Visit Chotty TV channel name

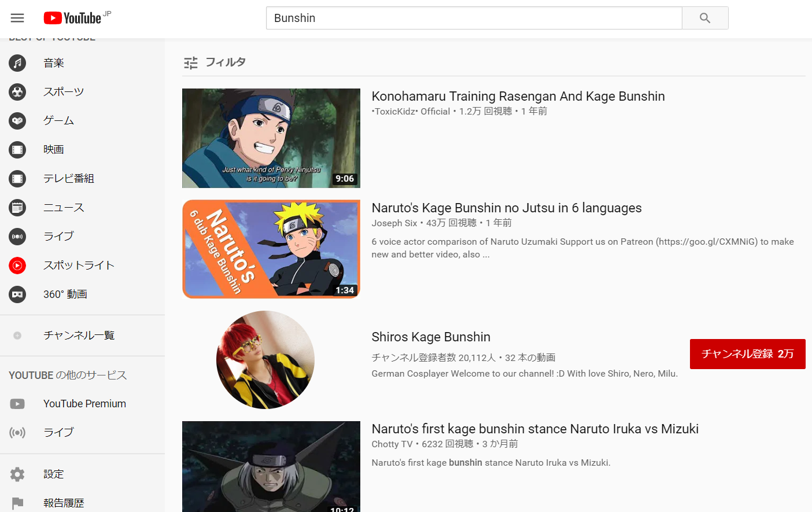point(392,444)
